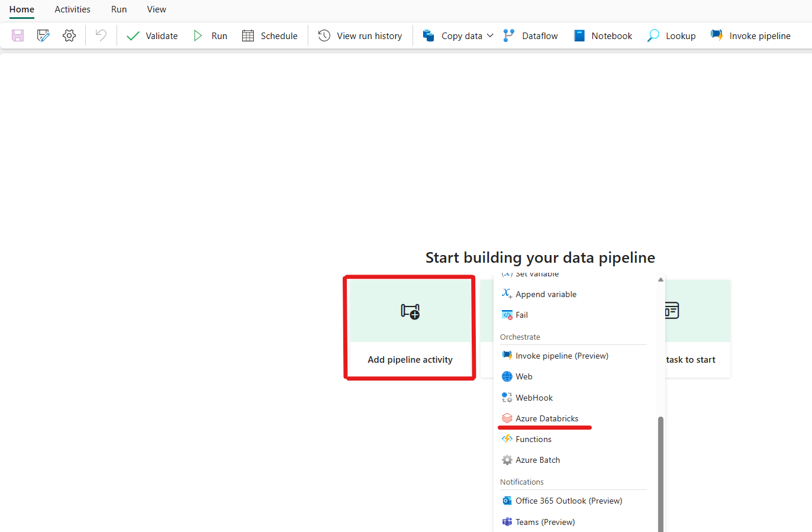
Task: Click the Lookup magnifier icon
Action: point(653,36)
